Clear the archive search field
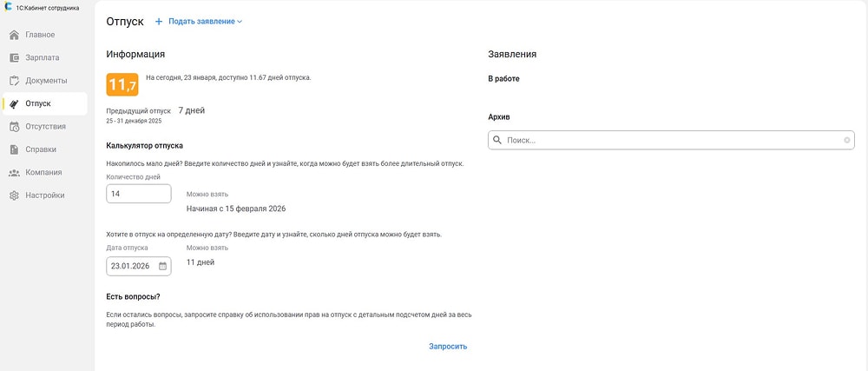Image resolution: width=868 pixels, height=371 pixels. [x=847, y=140]
